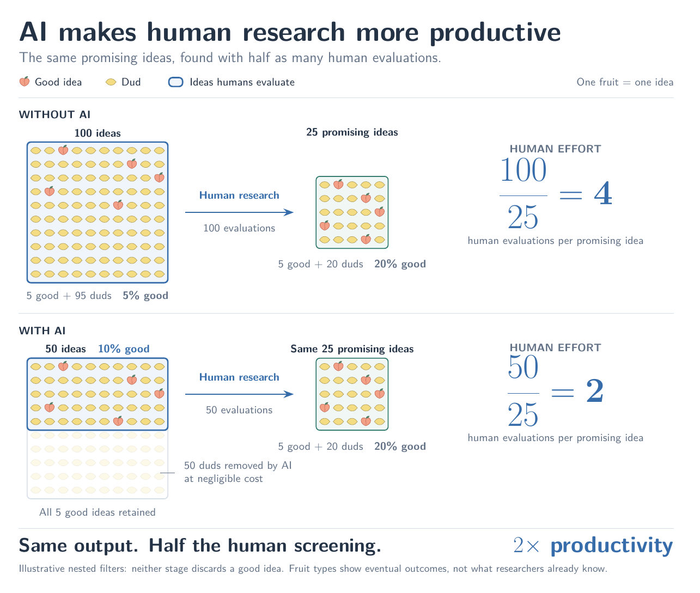Click the 50 over 25 fraction
Viewport: 700px width, 593px height.
[x=523, y=391]
